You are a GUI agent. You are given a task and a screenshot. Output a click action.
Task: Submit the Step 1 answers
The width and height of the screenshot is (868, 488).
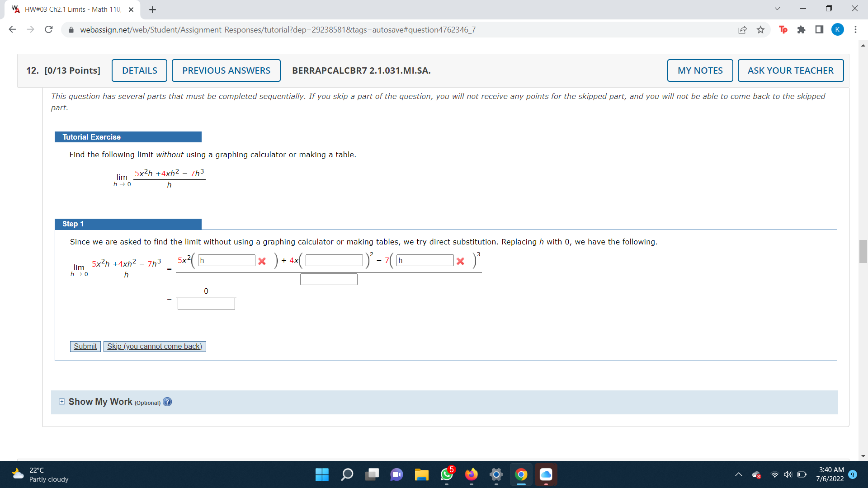85,346
